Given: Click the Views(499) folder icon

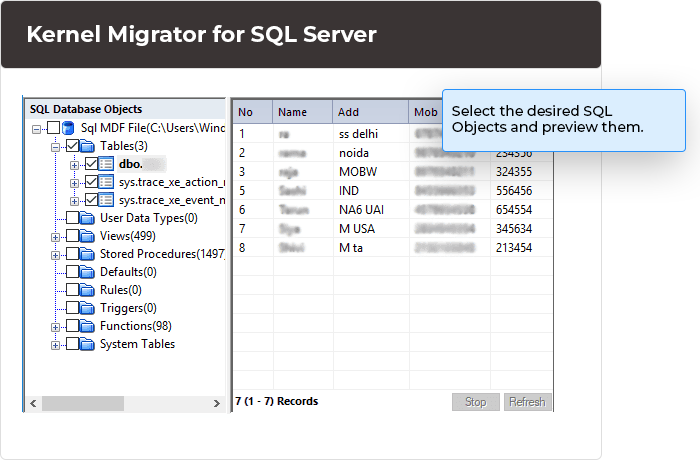Looking at the screenshot, I should [x=87, y=236].
